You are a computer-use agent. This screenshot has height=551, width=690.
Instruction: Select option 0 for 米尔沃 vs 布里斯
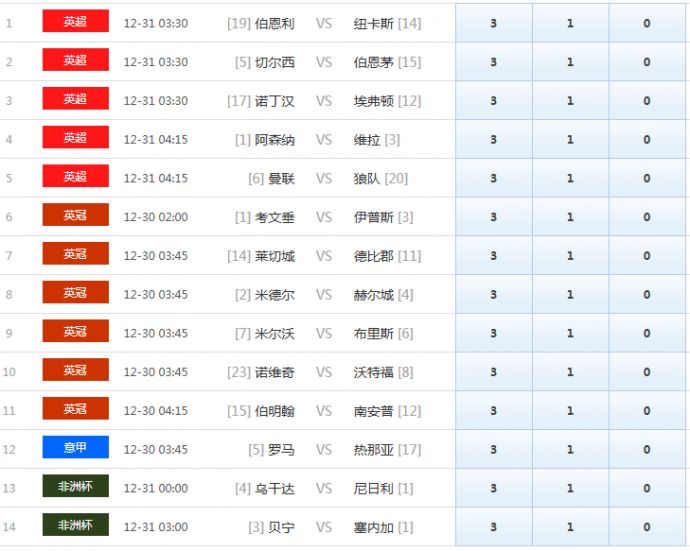647,334
